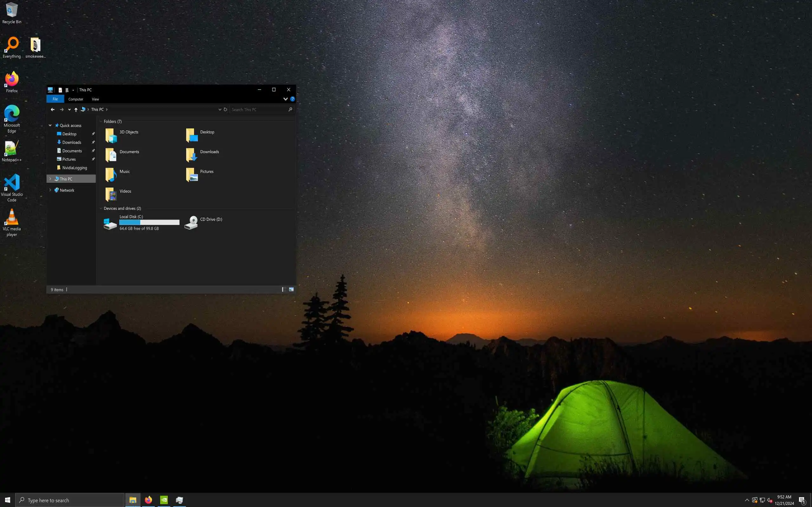This screenshot has height=507, width=812.
Task: Select NvidiaLogging in Quick access
Action: (75, 168)
